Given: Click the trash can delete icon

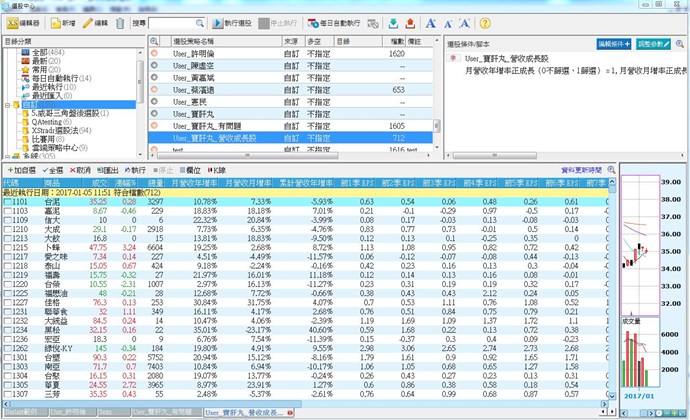Looking at the screenshot, I should (121, 21).
